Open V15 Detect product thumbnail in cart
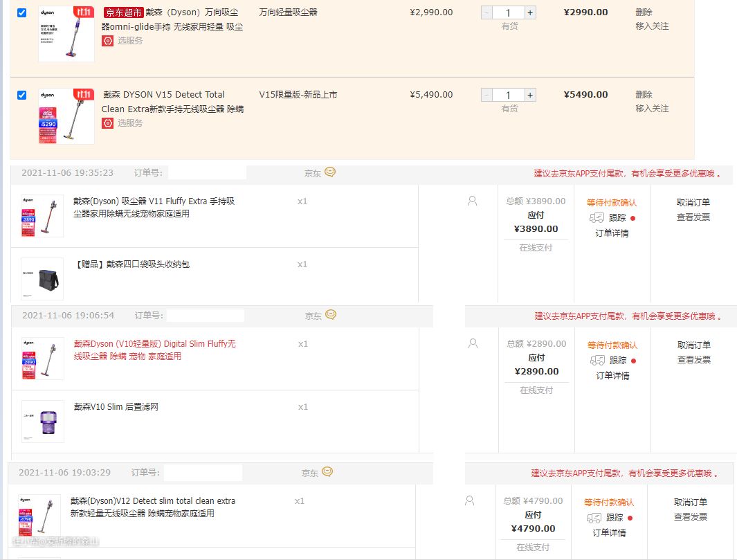The image size is (737, 560). (x=66, y=116)
